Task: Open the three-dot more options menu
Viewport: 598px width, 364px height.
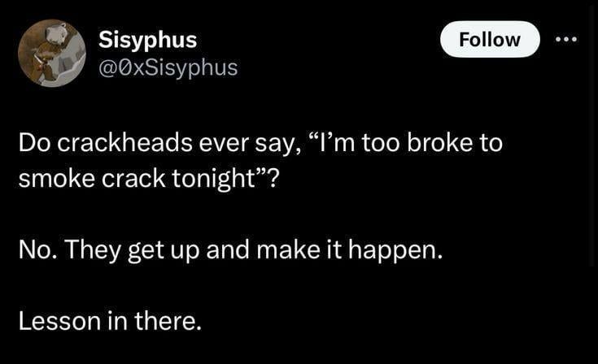Action: pos(566,39)
